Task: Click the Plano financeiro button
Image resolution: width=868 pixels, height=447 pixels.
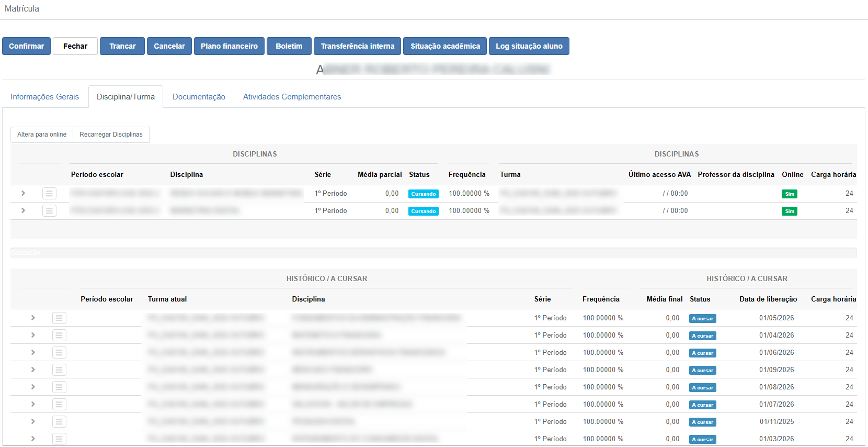Action: [x=229, y=46]
